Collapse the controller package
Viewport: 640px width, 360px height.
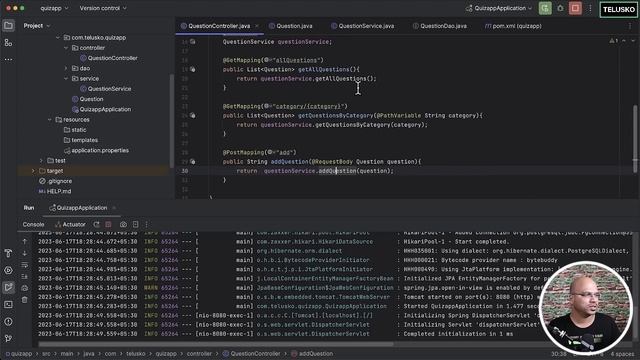[x=66, y=48]
